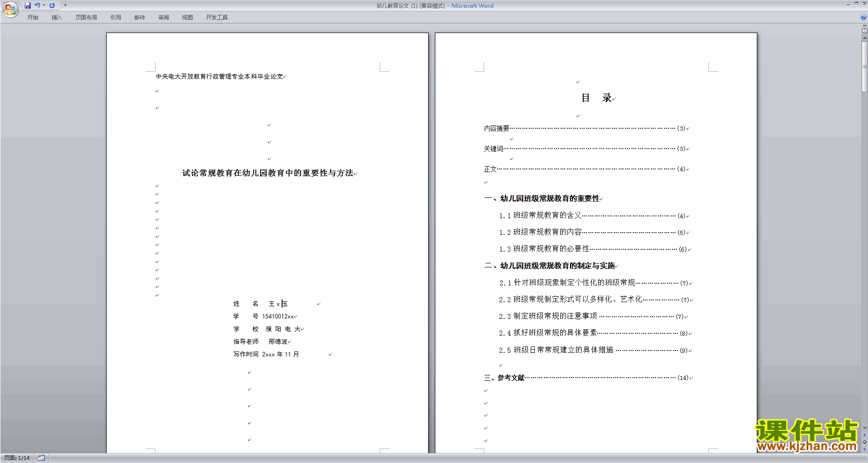The image size is (868, 463).
Task: Open the 视图 ribbon tab
Action: click(x=188, y=18)
